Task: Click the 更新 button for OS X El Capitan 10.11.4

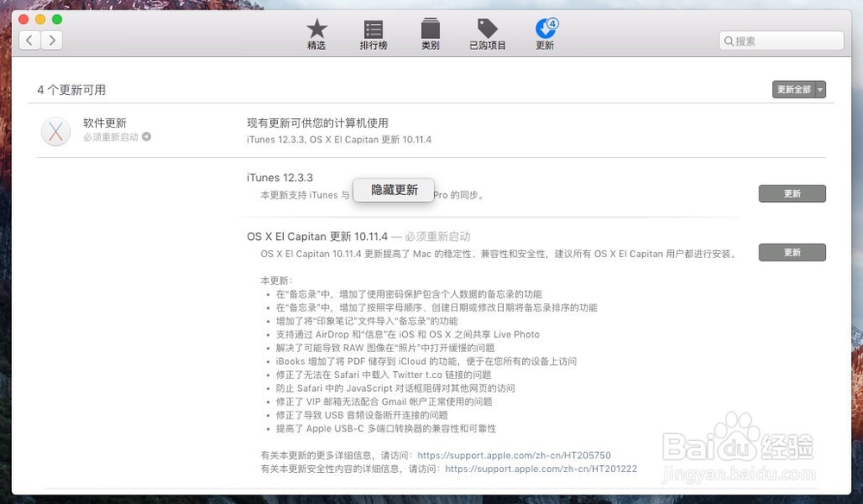Action: (792, 253)
